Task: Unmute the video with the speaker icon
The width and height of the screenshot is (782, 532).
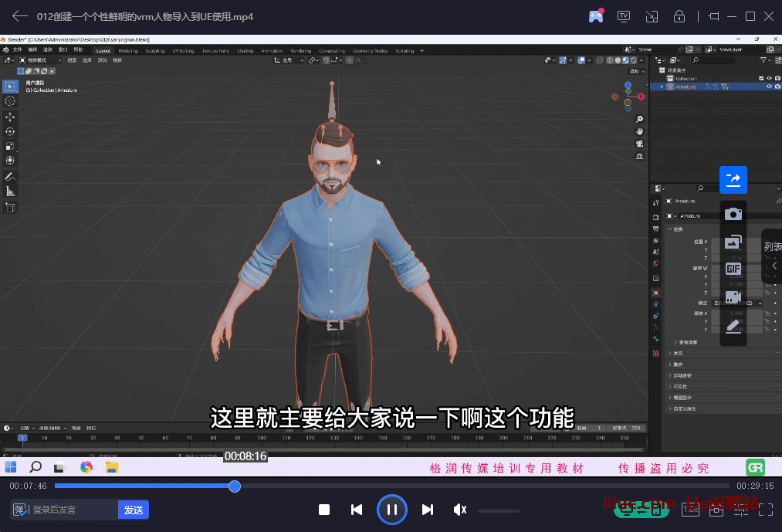Action: click(x=460, y=510)
